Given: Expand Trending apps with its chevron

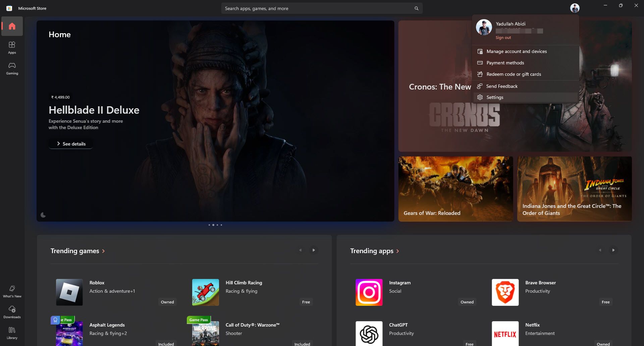Looking at the screenshot, I should click(x=398, y=250).
